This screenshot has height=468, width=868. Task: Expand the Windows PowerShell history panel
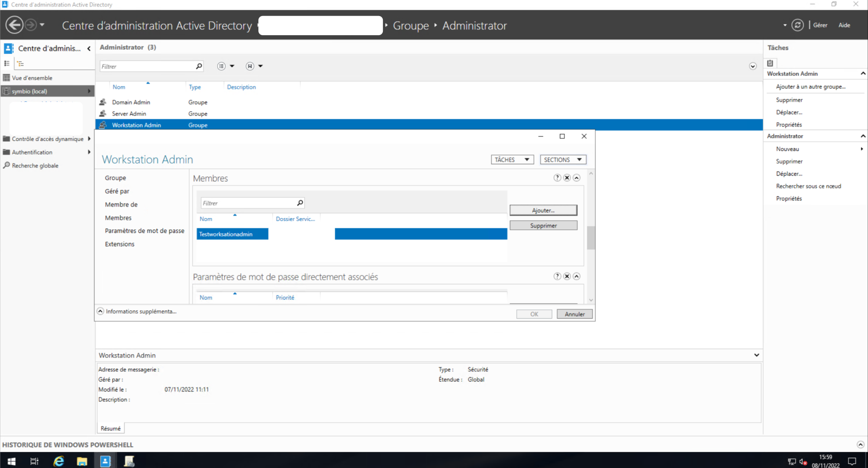860,445
